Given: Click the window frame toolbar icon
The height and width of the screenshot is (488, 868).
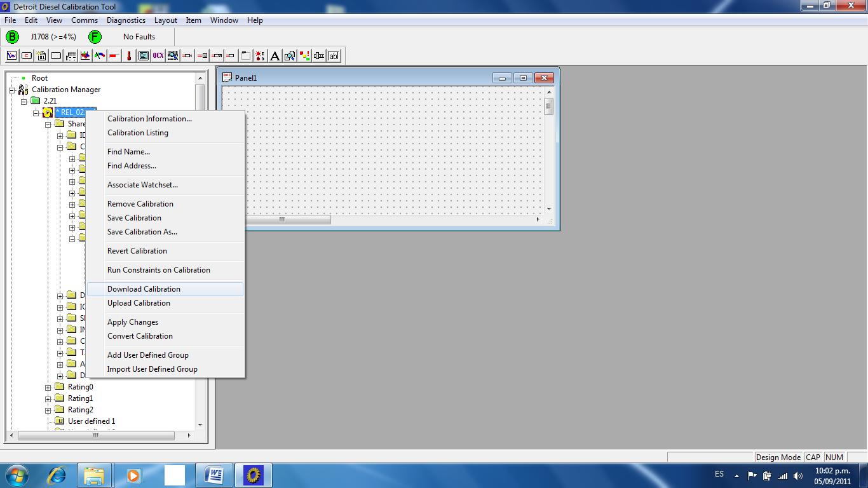Looking at the screenshot, I should click(246, 55).
